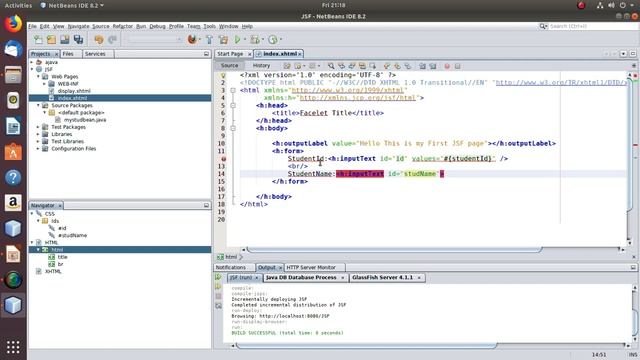The image size is (640, 360).
Task: Expand the WEB-INF folder node
Action: click(x=45, y=84)
